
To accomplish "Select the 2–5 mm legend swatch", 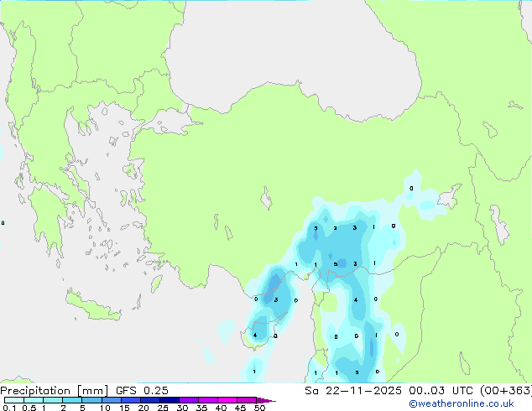I will point(72,400).
